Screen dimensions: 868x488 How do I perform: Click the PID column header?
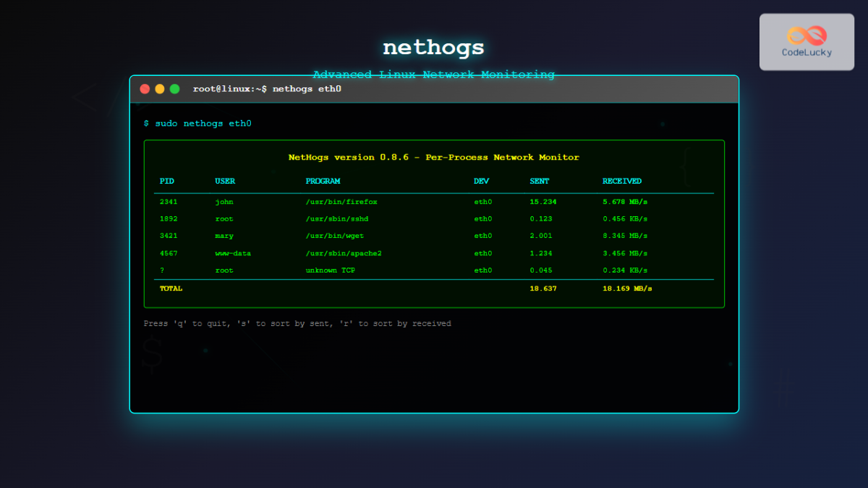click(166, 181)
